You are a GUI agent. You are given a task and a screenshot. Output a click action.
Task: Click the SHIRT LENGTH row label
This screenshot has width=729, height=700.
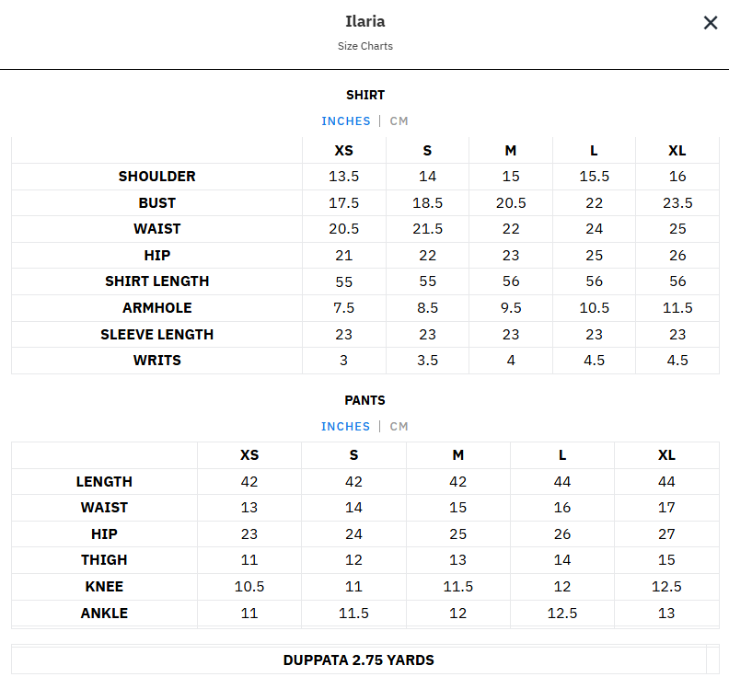tap(156, 281)
